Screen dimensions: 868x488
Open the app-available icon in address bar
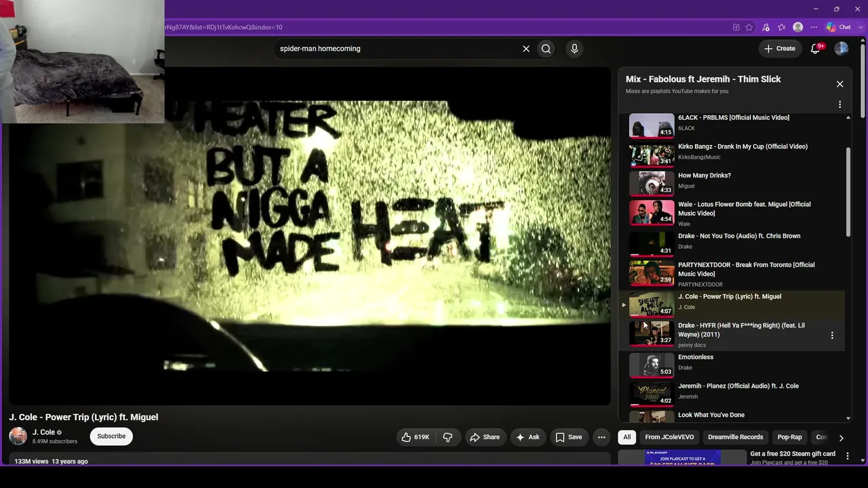tap(736, 27)
